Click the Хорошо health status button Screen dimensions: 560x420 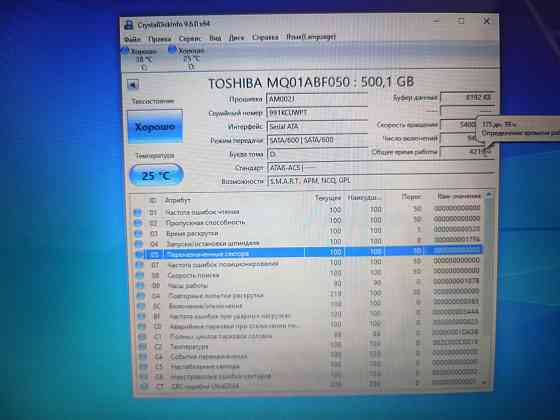click(155, 127)
